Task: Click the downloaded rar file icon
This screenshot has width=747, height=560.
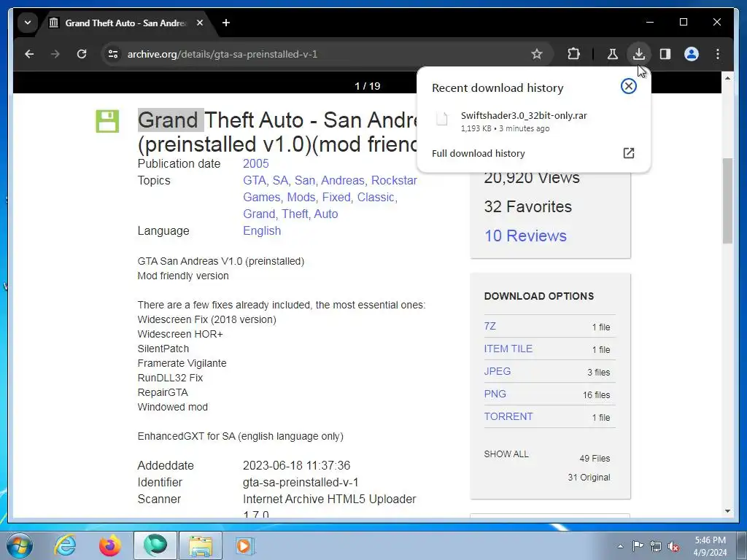Action: click(442, 119)
